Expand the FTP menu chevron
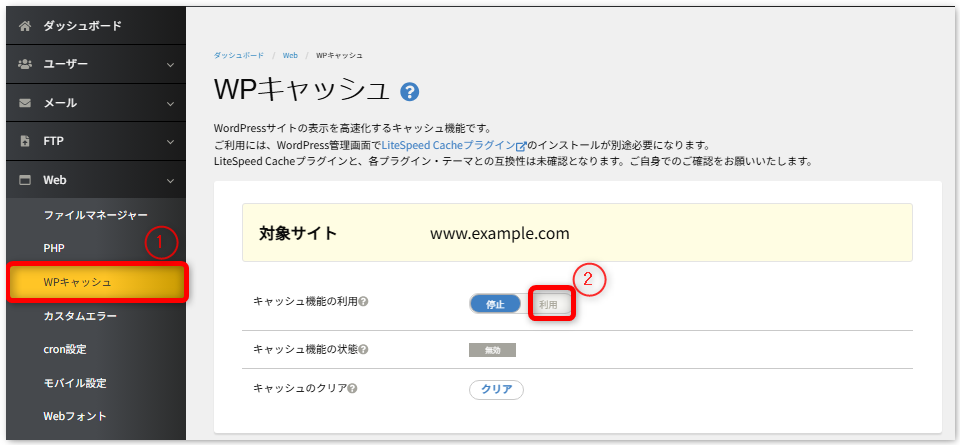The height and width of the screenshot is (445, 960). tap(171, 141)
